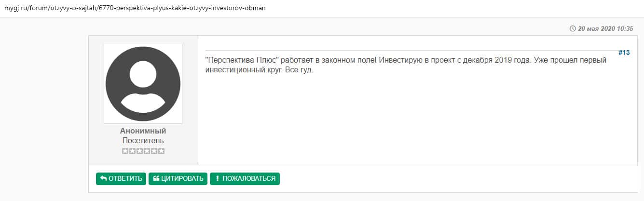The image size is (644, 201).
Task: Click the mygj forum URL text
Action: 135,9
